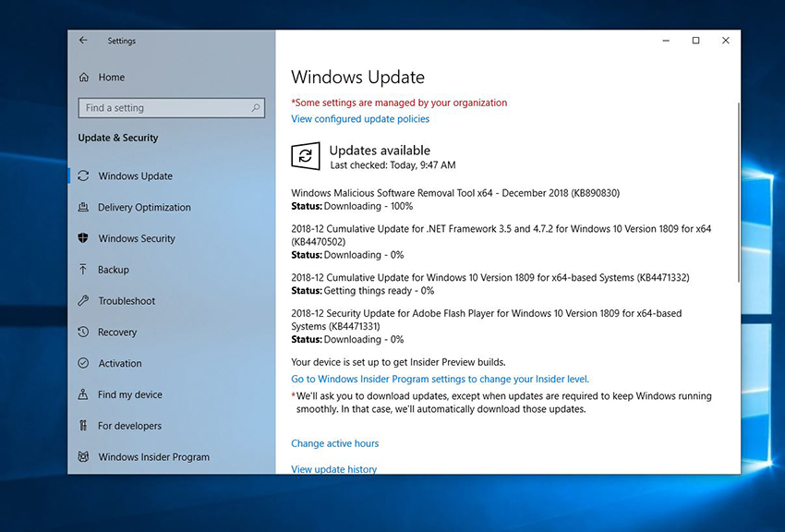Click the Delivery Optimization icon
785x532 pixels.
tap(84, 208)
